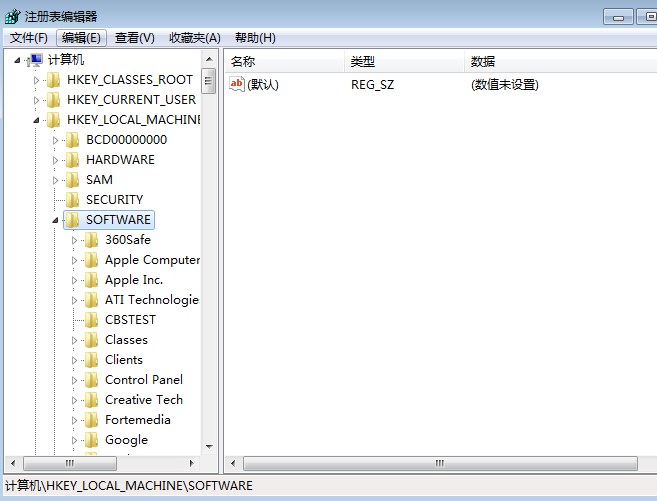The width and height of the screenshot is (657, 501).
Task: Minimize the Registry Editor window
Action: pyautogui.click(x=618, y=17)
